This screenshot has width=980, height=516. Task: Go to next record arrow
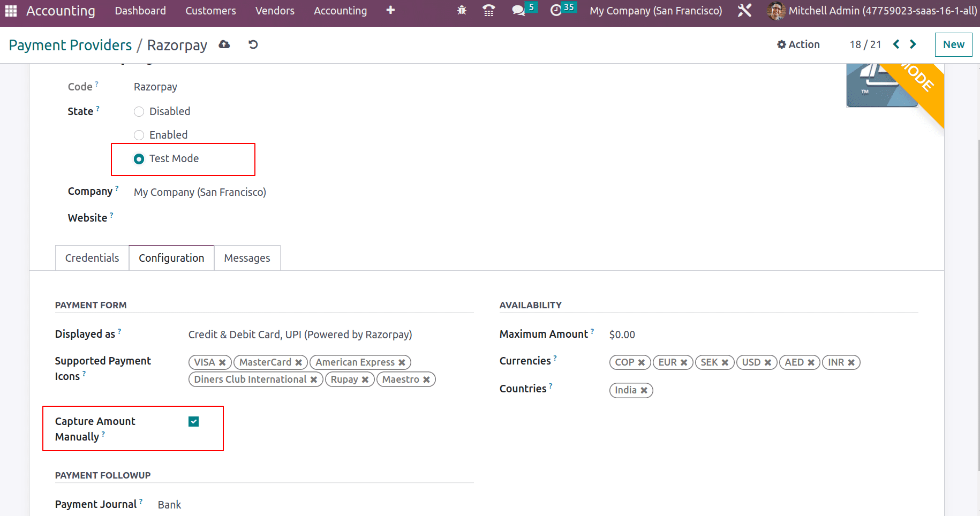tap(913, 44)
